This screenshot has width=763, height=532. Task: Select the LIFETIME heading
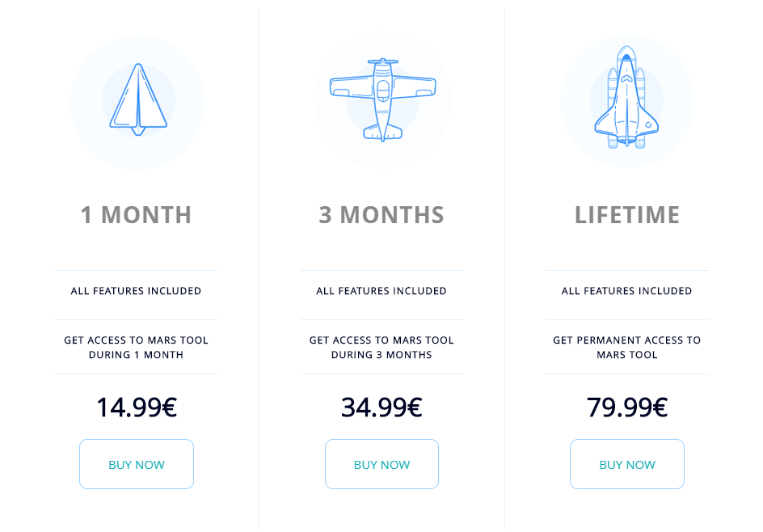click(627, 214)
